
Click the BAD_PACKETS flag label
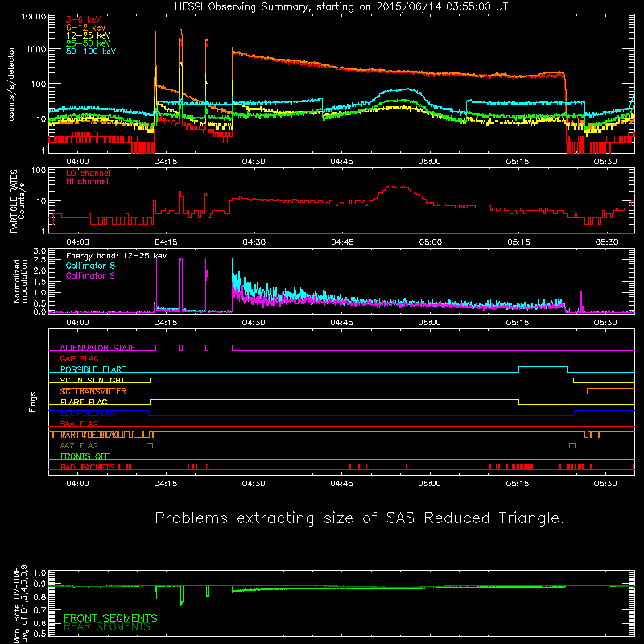coord(88,467)
